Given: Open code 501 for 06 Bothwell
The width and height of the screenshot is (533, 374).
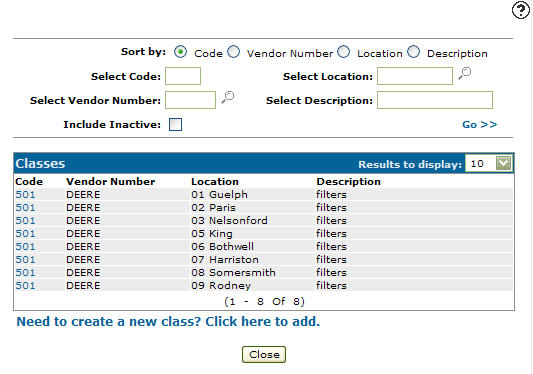Looking at the screenshot, I should (25, 246).
